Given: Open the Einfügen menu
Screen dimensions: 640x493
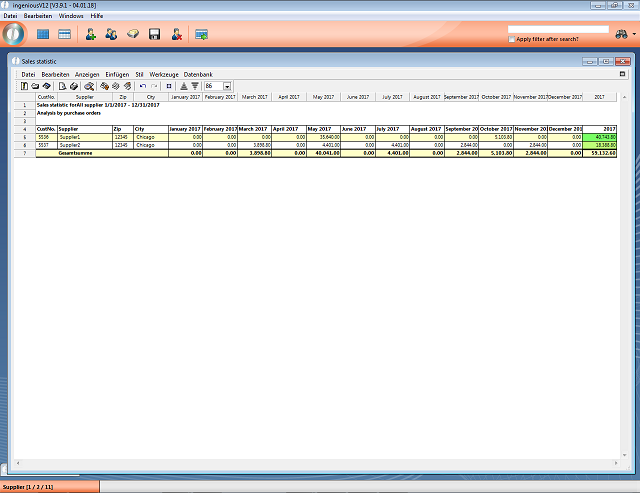Looking at the screenshot, I should pos(117,74).
